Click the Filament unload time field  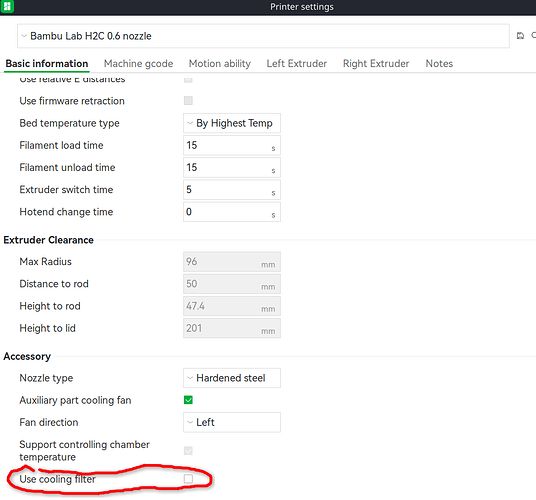coord(232,167)
